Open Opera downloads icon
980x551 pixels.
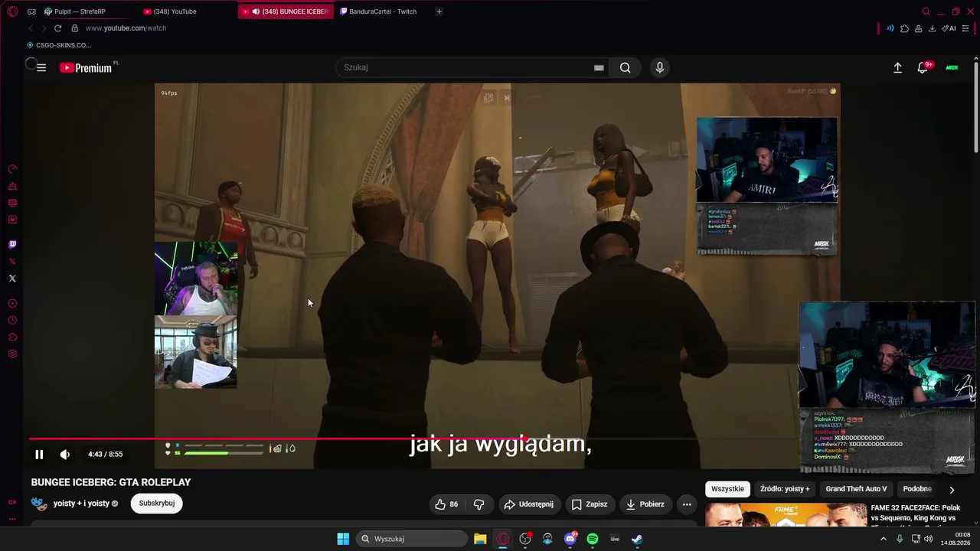(x=932, y=28)
